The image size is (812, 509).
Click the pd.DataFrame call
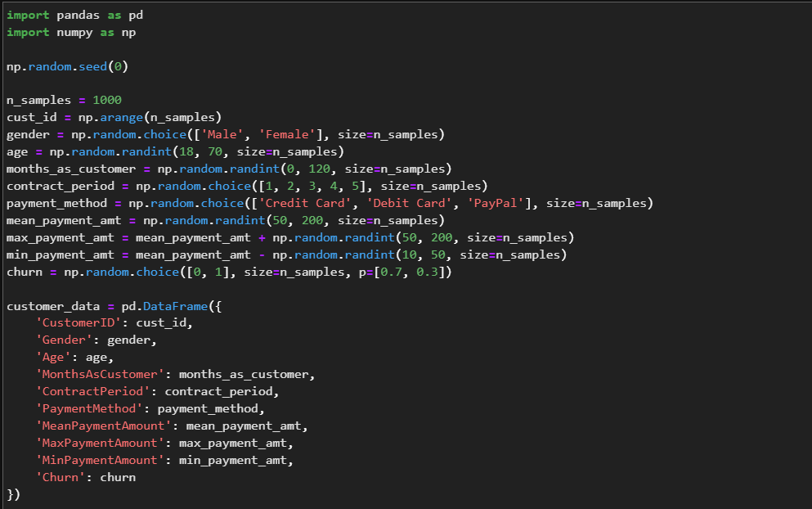point(172,306)
